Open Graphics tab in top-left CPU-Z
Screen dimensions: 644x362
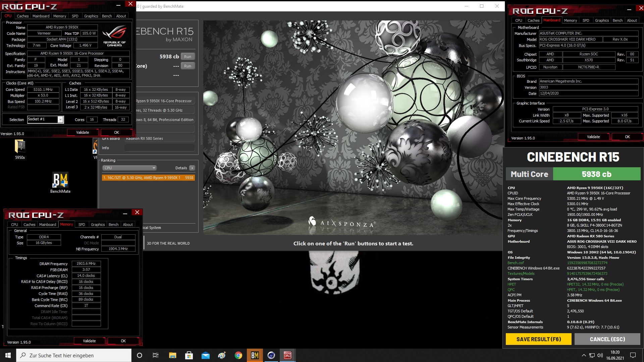(91, 16)
